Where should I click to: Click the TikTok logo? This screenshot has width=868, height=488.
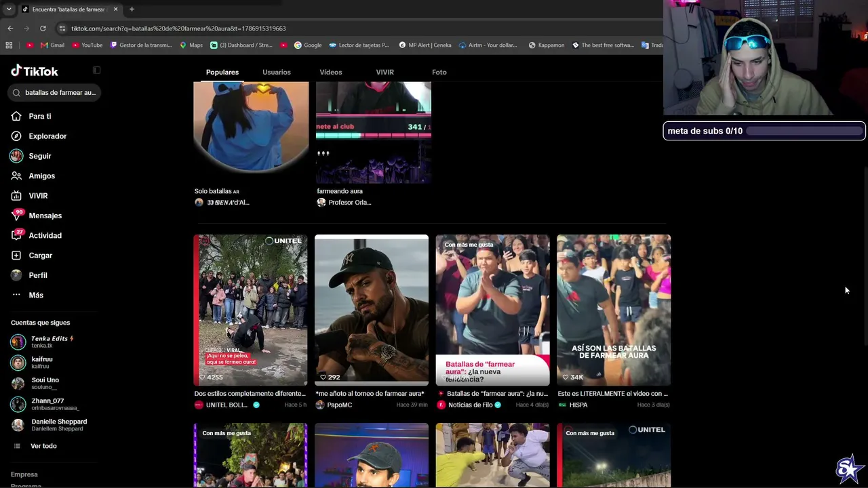pos(35,71)
